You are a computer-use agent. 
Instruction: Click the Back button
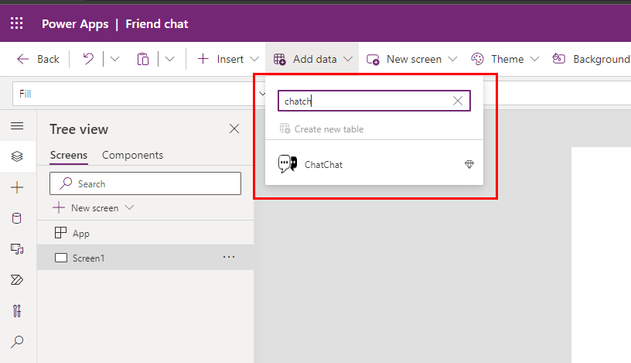click(38, 59)
